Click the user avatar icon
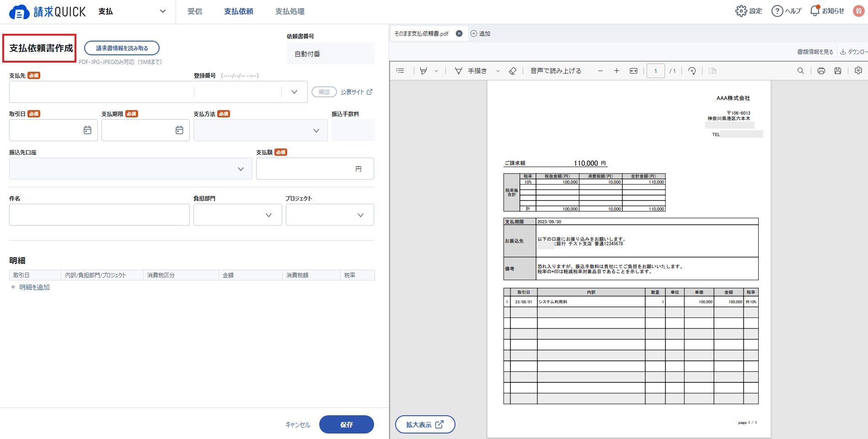 [x=859, y=11]
